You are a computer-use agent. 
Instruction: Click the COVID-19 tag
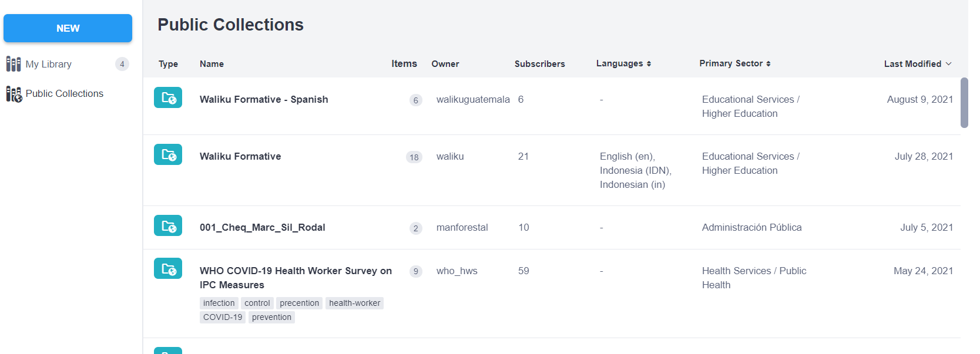[x=223, y=317]
